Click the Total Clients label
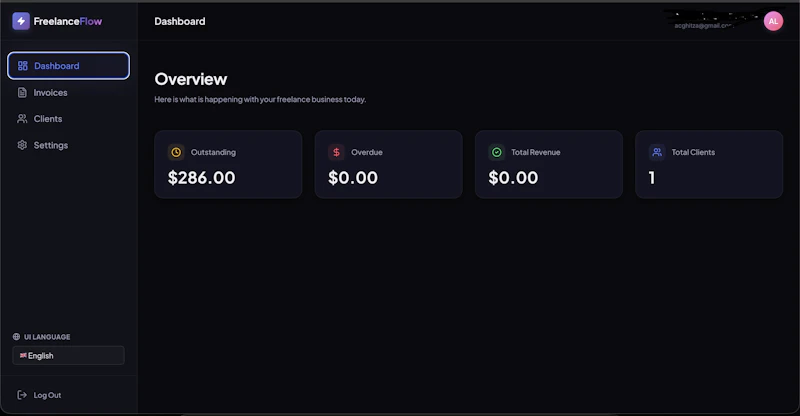This screenshot has width=800, height=416. click(693, 152)
